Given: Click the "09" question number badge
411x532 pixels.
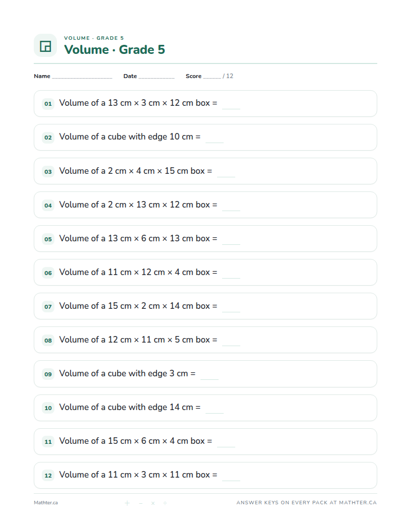Looking at the screenshot, I should [x=48, y=374].
